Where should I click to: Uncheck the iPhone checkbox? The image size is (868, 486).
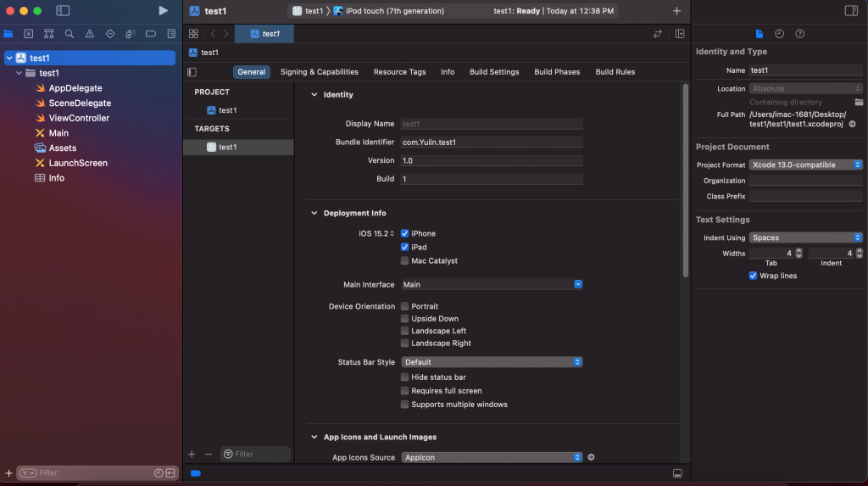pyautogui.click(x=404, y=233)
